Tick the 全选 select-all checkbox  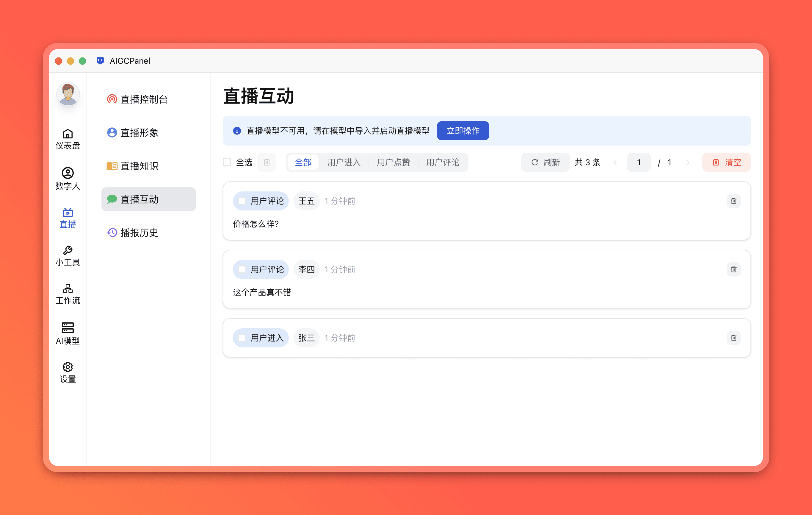pos(227,162)
